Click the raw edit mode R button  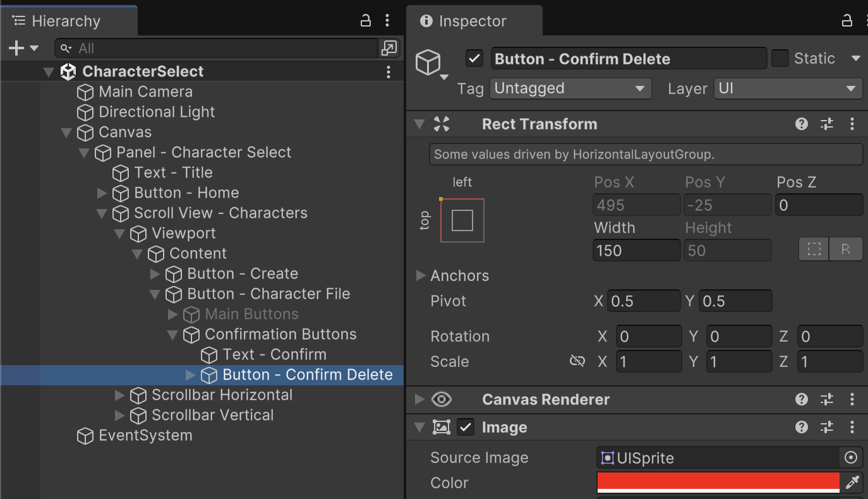click(x=846, y=249)
